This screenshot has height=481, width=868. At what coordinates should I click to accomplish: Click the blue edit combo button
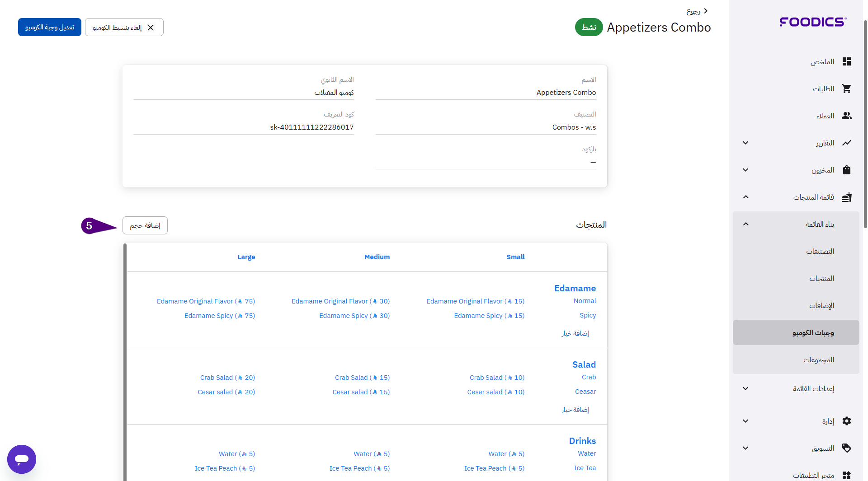pos(50,28)
